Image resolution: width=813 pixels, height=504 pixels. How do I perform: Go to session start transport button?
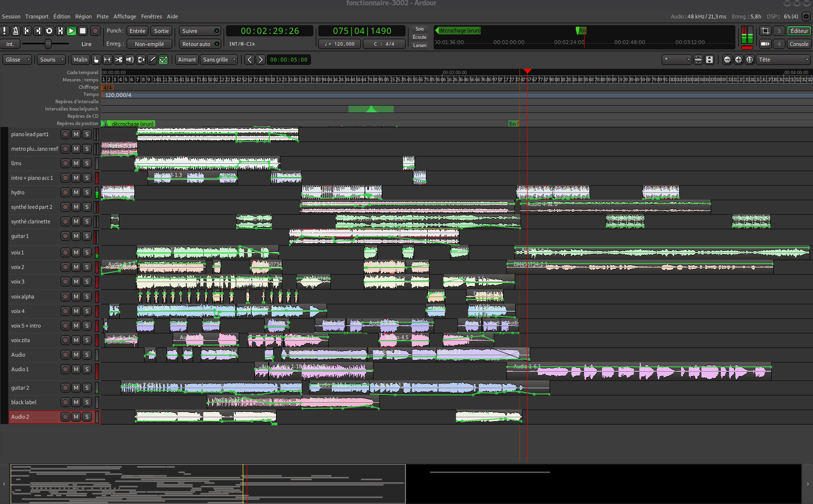point(27,31)
